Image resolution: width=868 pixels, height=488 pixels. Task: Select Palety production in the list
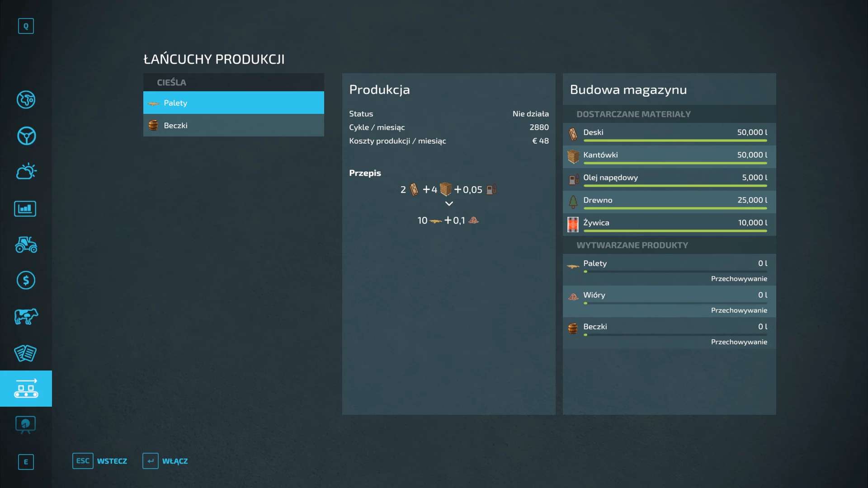pyautogui.click(x=233, y=103)
